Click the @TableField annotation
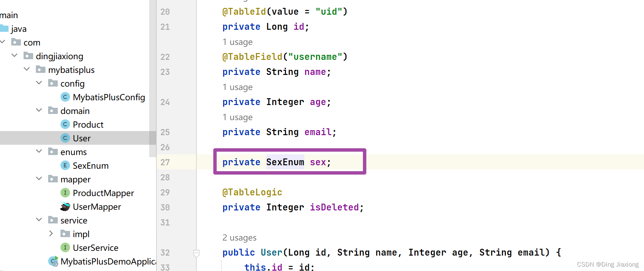 [x=252, y=57]
